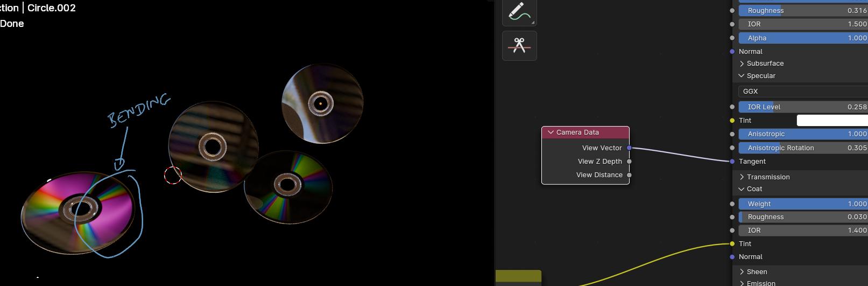Adjust the top Roughness slider (0.316)
The height and width of the screenshot is (286, 868).
click(803, 10)
